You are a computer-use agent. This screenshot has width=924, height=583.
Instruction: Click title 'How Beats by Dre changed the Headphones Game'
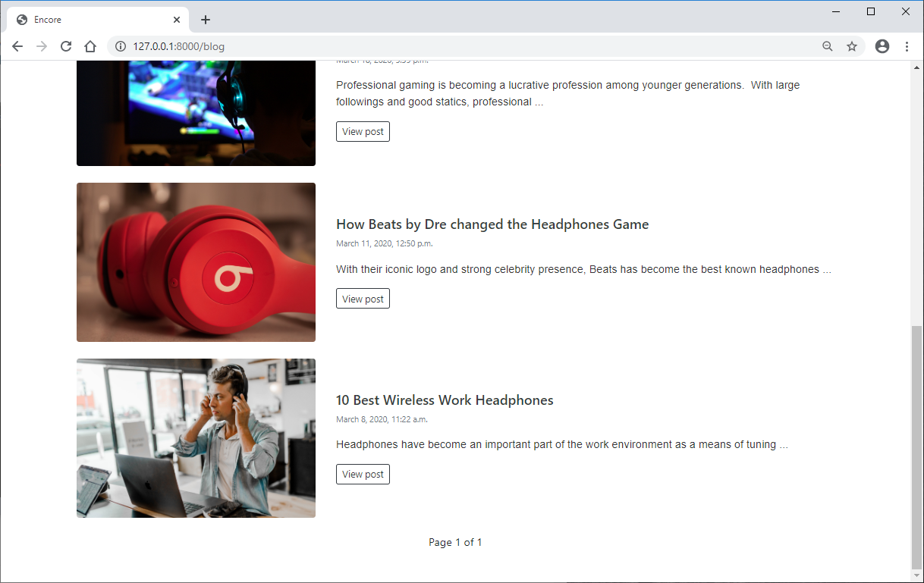point(492,224)
